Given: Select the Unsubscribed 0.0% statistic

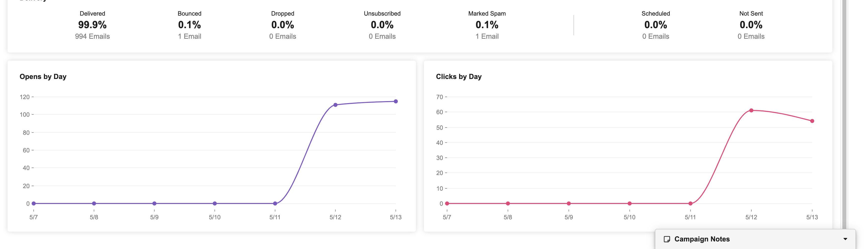Looking at the screenshot, I should 382,25.
